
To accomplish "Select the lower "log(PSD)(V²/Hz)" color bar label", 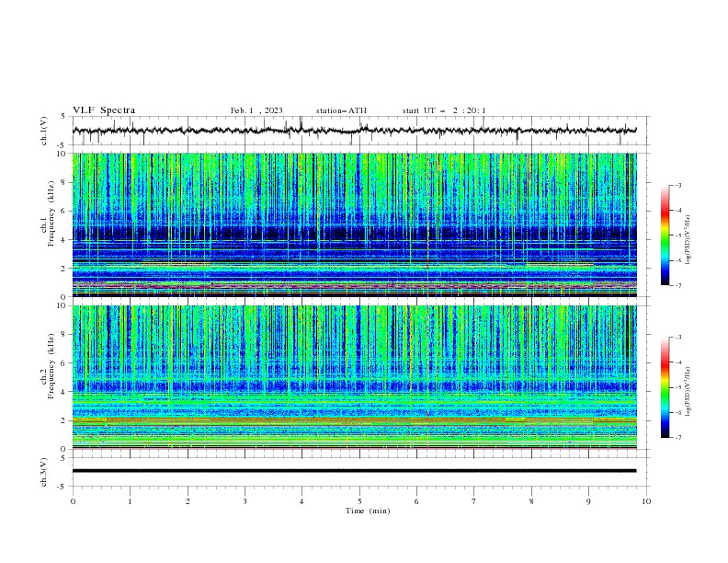I will coord(688,392).
